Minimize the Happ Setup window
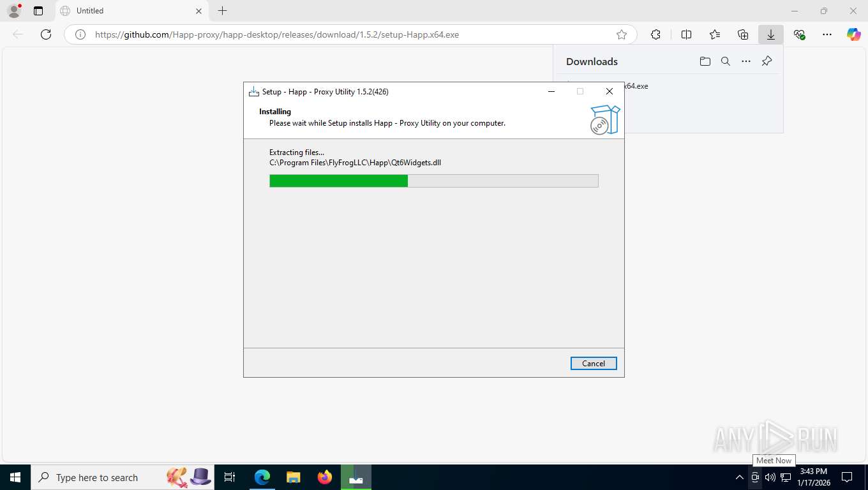 coord(551,91)
